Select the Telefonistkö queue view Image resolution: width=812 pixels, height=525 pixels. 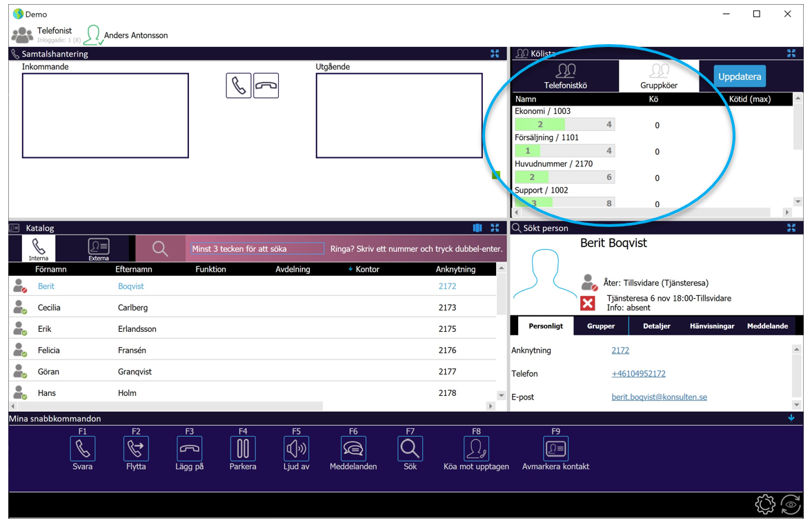566,76
